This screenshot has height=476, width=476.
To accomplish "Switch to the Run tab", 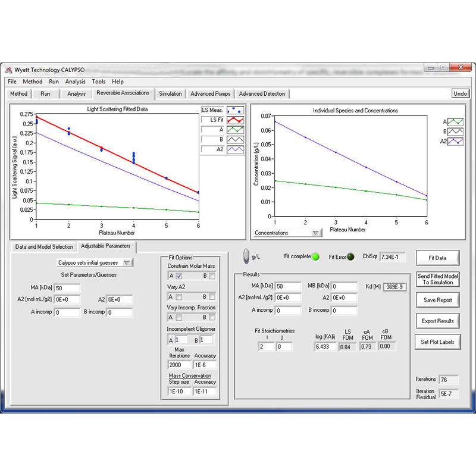I will pyautogui.click(x=46, y=94).
